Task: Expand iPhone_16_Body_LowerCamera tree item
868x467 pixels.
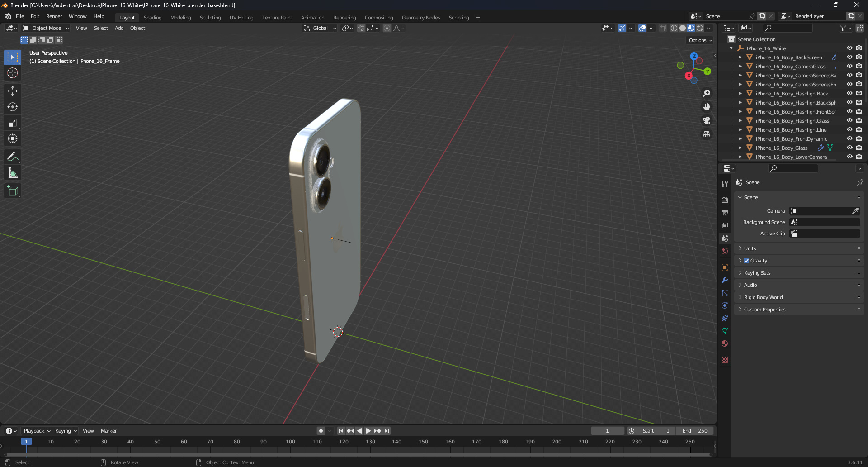Action: [740, 157]
